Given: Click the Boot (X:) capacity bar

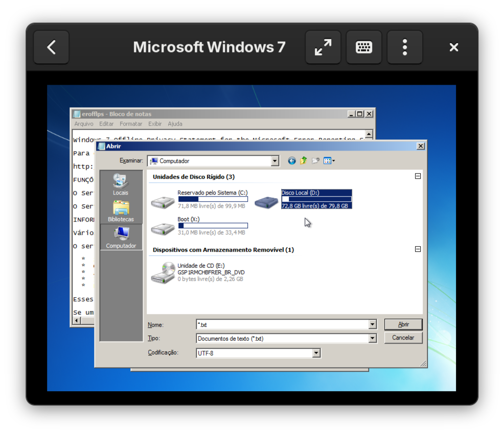Looking at the screenshot, I should pyautogui.click(x=213, y=226).
